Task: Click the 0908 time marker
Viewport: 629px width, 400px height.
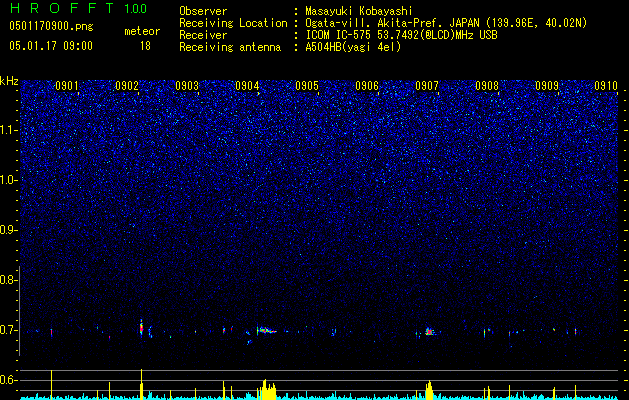Action: click(487, 86)
